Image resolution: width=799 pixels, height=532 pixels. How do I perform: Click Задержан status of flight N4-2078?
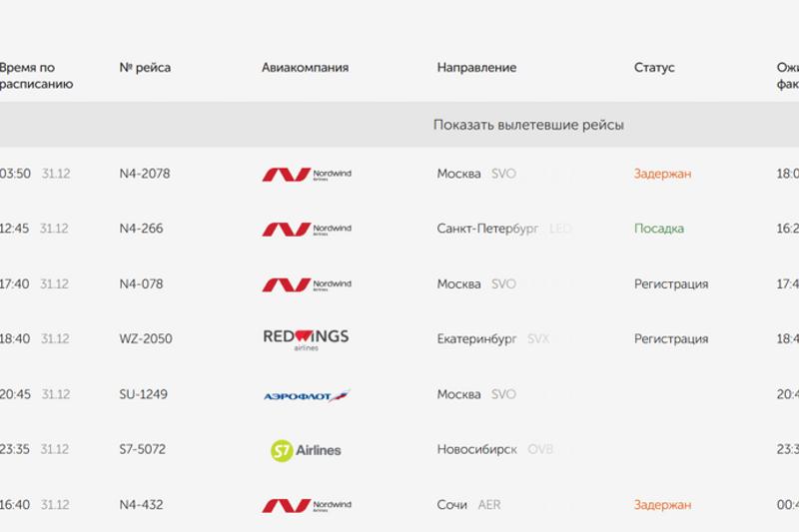662,174
